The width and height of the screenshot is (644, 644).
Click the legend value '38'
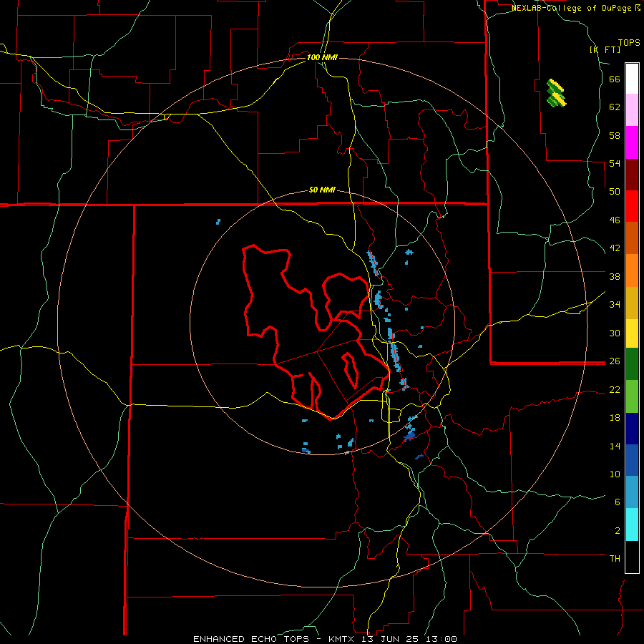615,276
